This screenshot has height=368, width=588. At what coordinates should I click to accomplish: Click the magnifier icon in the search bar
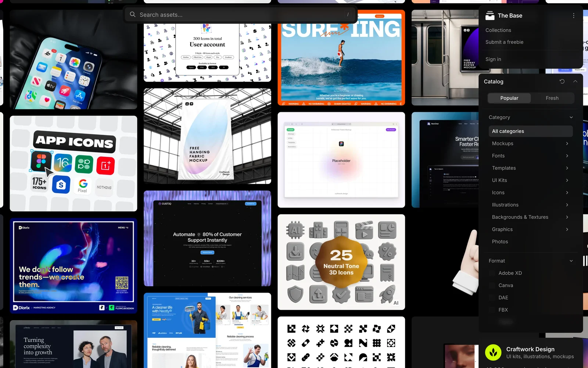point(132,14)
